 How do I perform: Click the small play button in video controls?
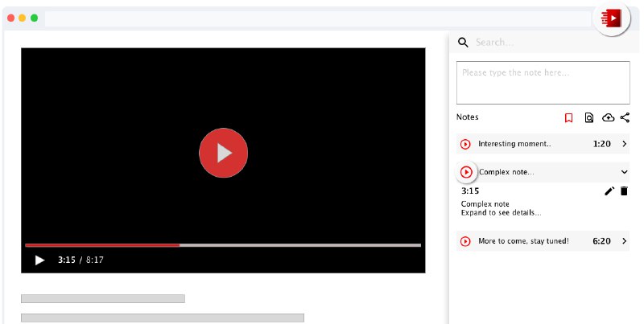[39, 260]
